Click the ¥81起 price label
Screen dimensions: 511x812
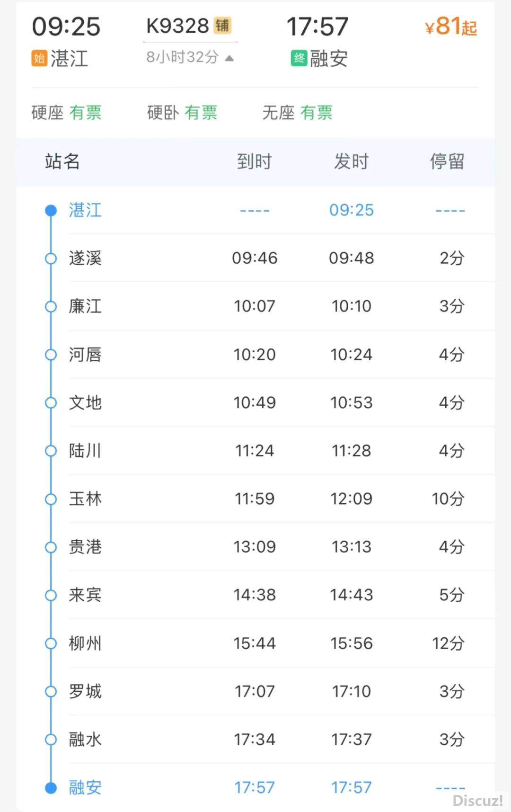[450, 27]
